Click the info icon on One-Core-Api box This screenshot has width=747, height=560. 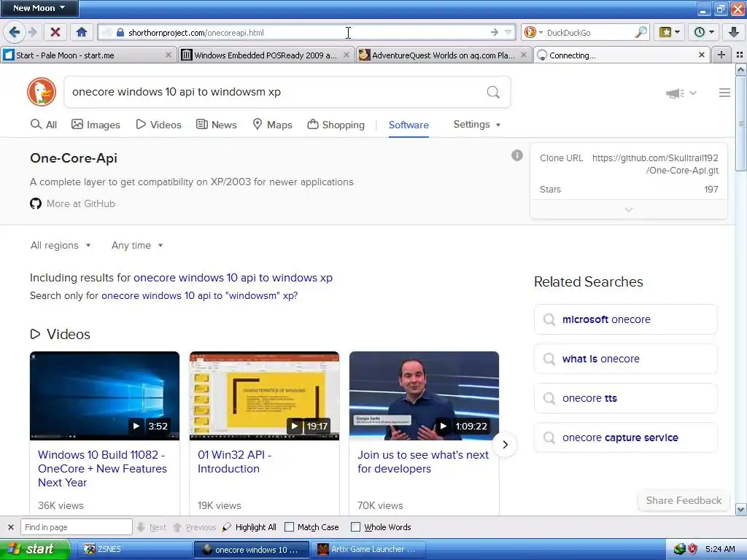coord(517,156)
